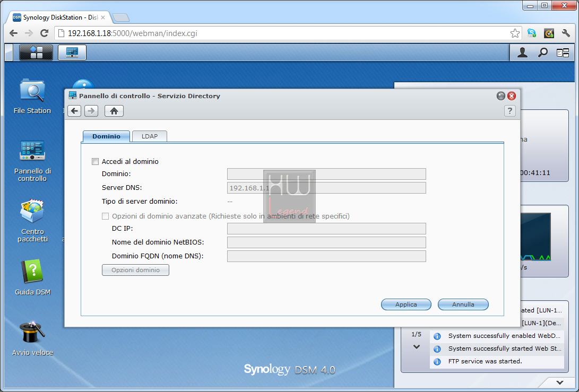579x392 pixels.
Task: Minimize the Pannello di controllo dialog
Action: pos(500,96)
